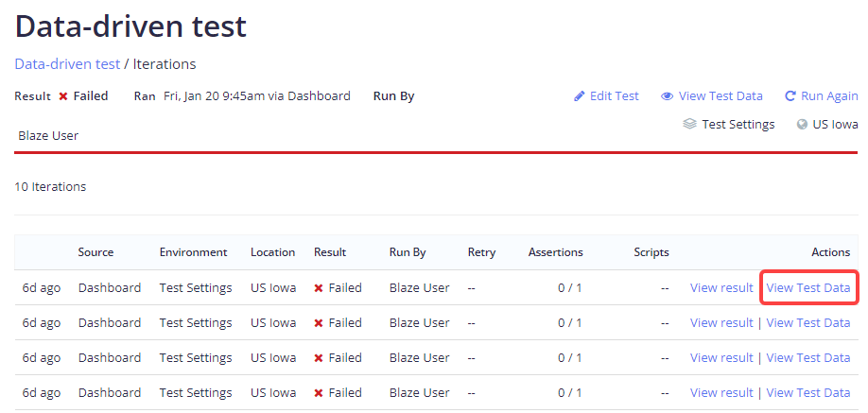The height and width of the screenshot is (413, 868).
Task: View result of the fourth iteration
Action: coord(721,393)
